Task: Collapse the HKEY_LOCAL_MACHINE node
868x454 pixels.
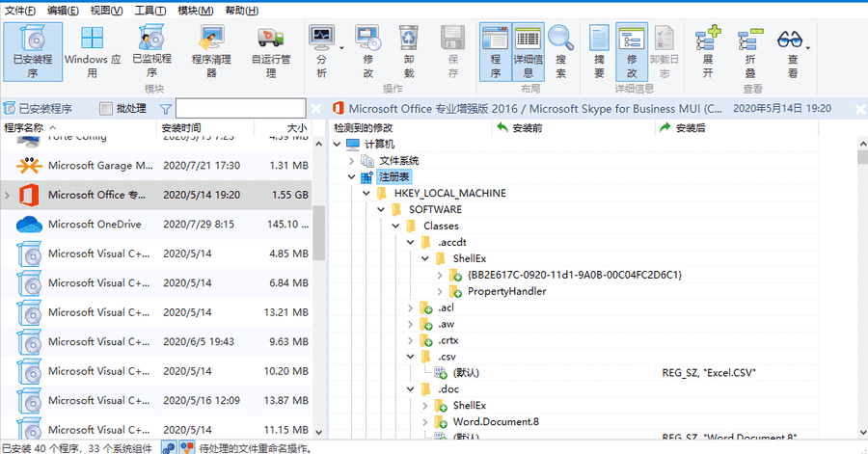Action: tap(366, 193)
